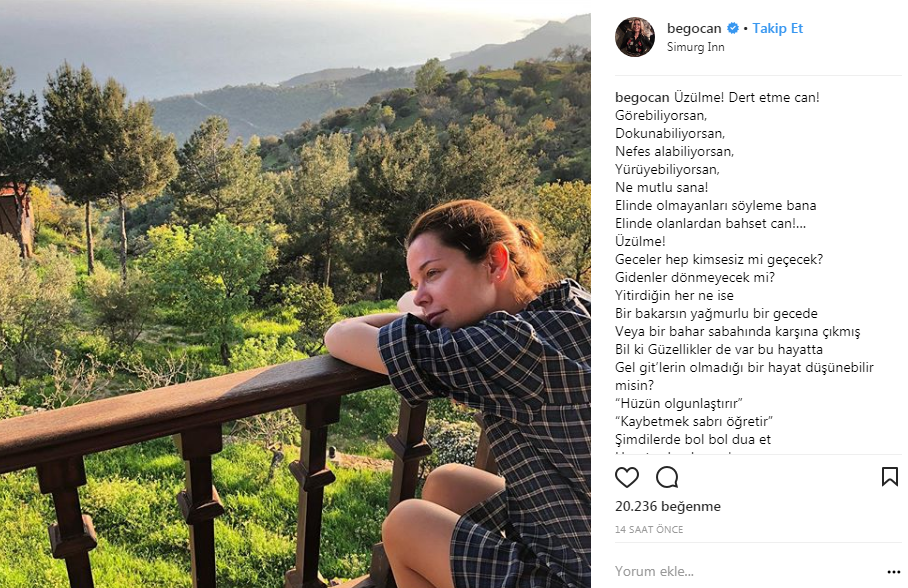
Task: Save the post with the bookmark icon
Action: 889,477
